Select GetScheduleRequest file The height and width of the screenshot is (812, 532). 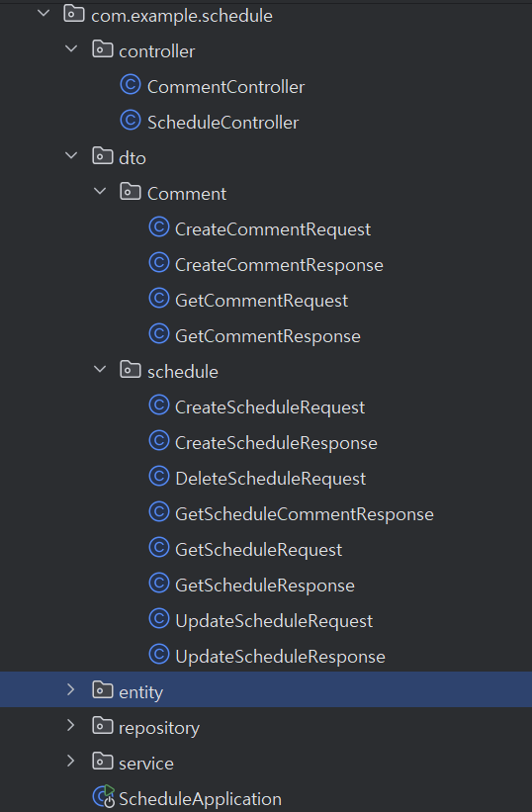click(258, 550)
